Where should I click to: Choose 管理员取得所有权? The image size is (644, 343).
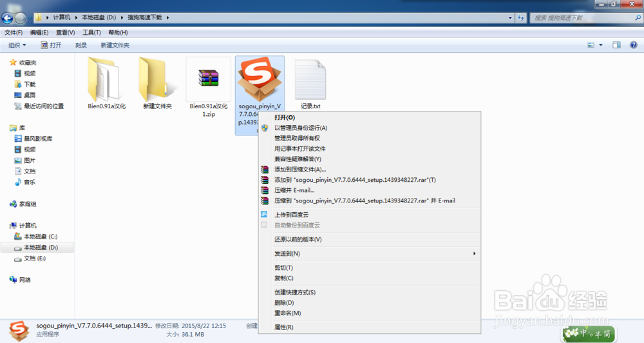(297, 138)
